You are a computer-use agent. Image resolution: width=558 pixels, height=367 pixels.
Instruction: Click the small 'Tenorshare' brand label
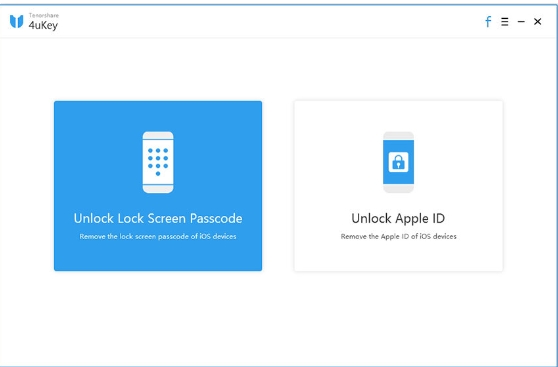pos(43,15)
